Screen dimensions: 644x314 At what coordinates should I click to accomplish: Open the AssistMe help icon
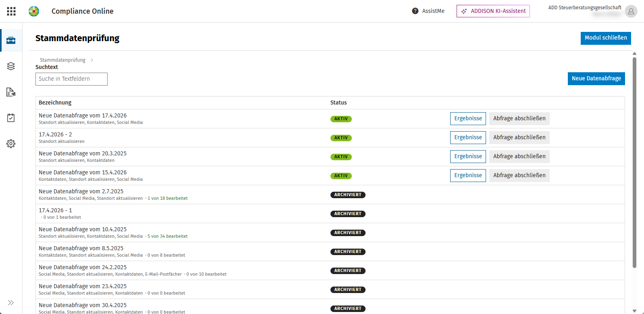coord(415,11)
